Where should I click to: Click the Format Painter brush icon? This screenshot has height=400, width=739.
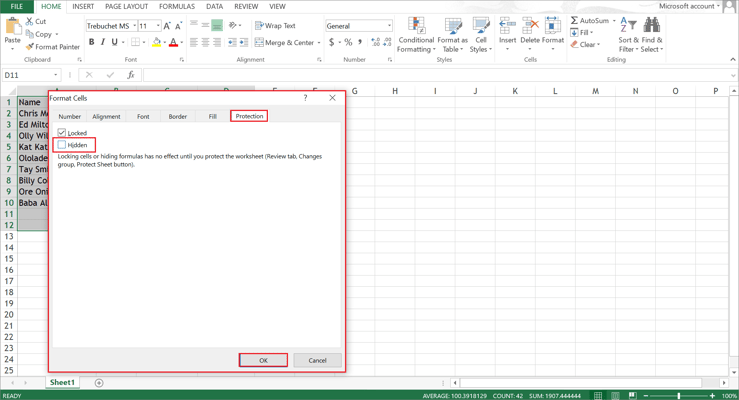29,47
